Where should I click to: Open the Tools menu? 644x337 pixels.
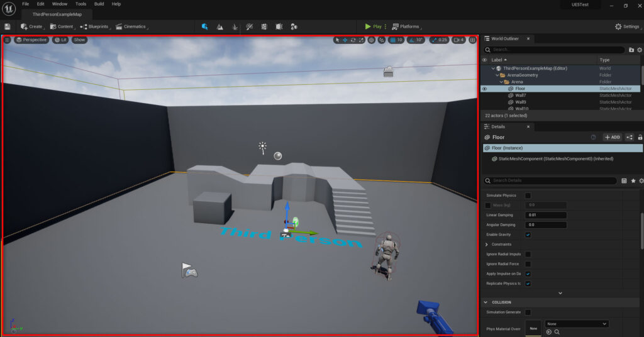pyautogui.click(x=81, y=4)
